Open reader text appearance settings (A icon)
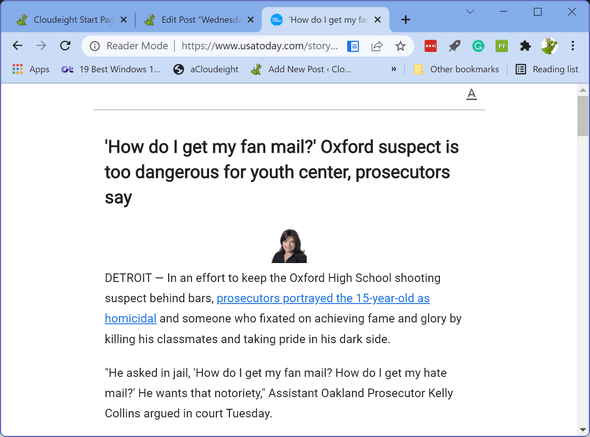Viewport: 590px width, 437px height. point(471,94)
